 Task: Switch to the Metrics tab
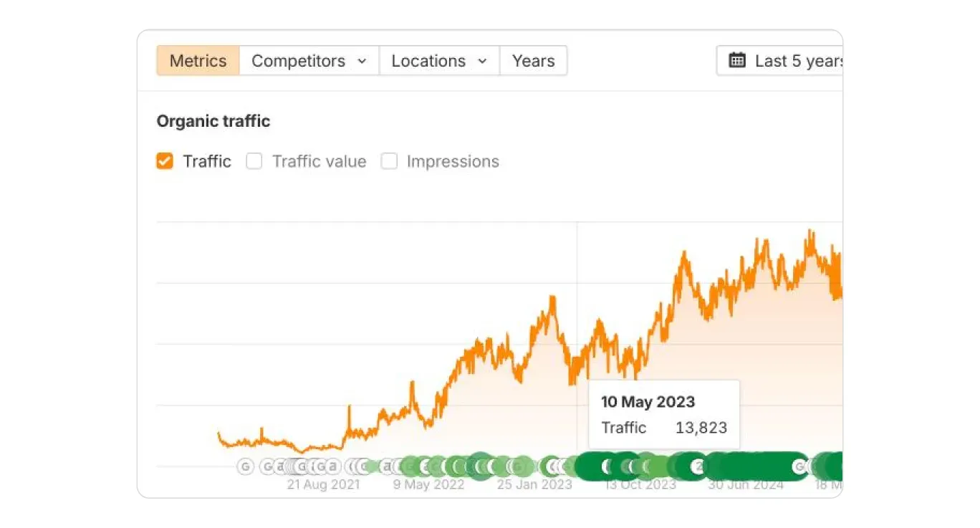[x=198, y=61]
